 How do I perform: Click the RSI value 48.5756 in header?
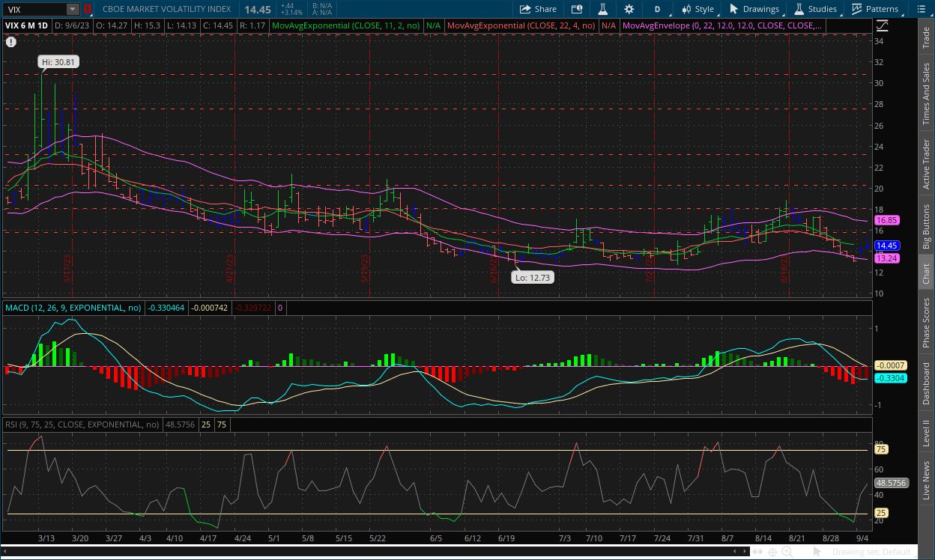pos(181,424)
